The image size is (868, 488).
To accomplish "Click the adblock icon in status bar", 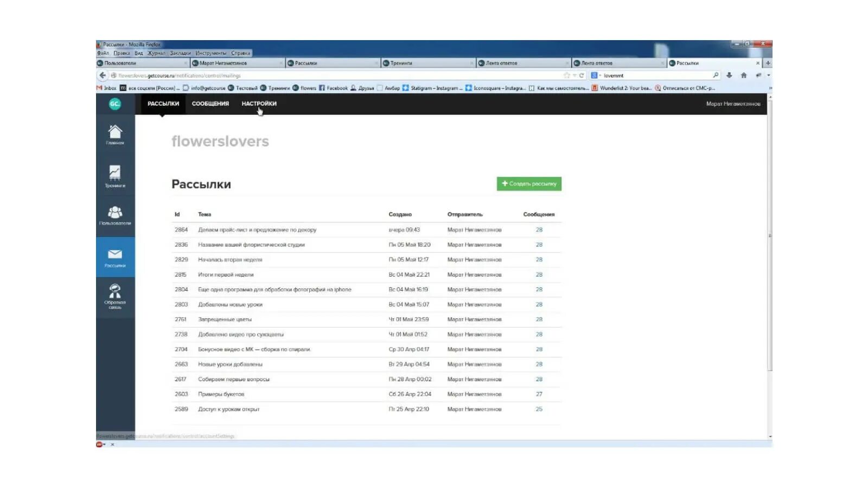I will point(99,444).
